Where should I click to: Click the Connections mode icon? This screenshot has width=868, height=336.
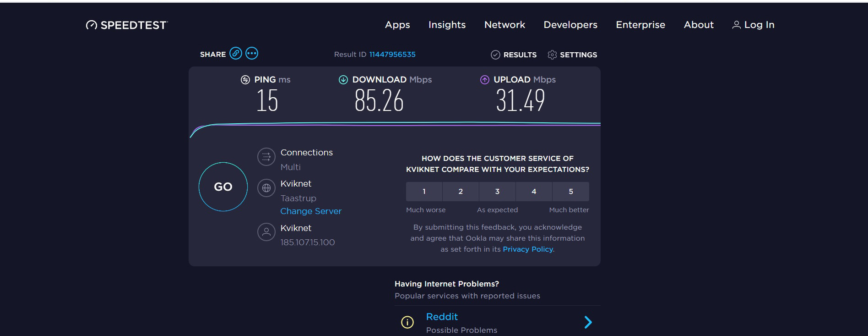tap(266, 157)
